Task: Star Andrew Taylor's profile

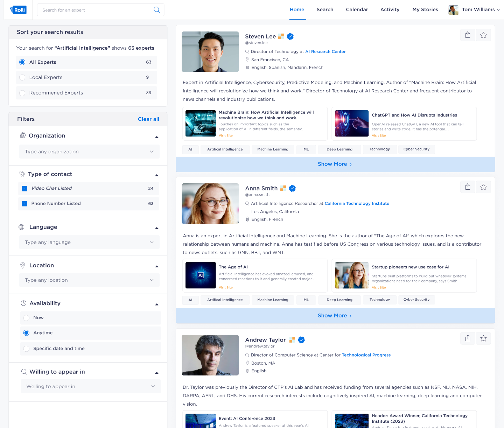Action: pyautogui.click(x=483, y=338)
